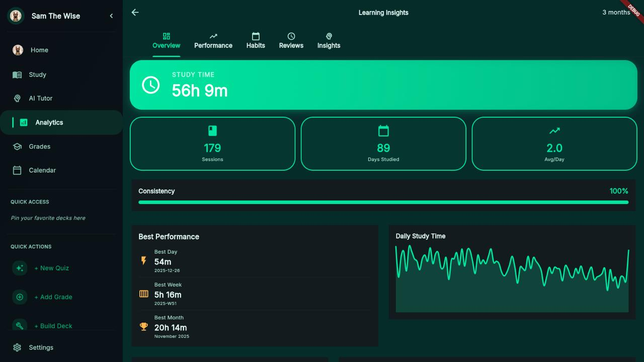Click the Sessions phone icon
Screen dimensions: 644x362
[x=212, y=130]
